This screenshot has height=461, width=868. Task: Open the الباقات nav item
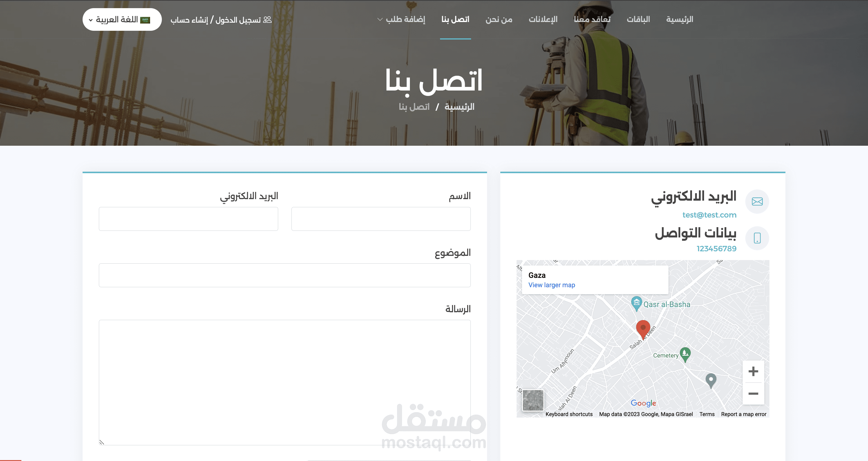tap(638, 20)
